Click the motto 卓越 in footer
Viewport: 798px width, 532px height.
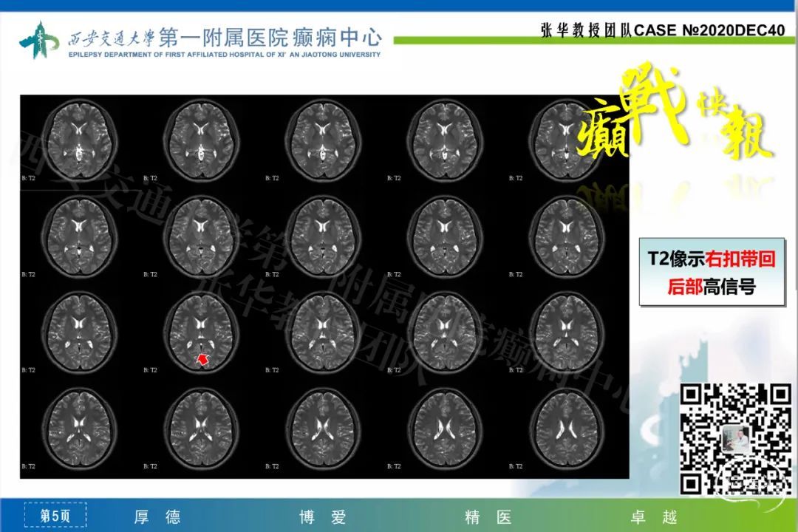tap(654, 517)
